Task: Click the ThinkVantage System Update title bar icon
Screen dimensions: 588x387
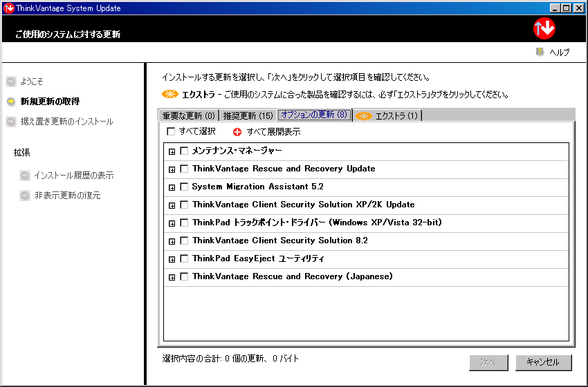Action: pyautogui.click(x=8, y=8)
